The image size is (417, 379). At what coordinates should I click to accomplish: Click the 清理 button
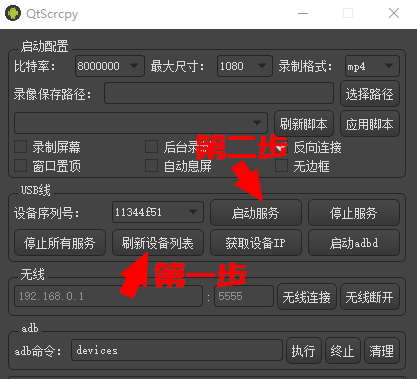(382, 351)
